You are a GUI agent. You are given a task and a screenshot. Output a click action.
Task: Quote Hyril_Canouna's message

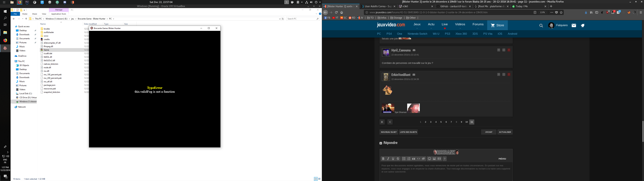[x=498, y=50]
